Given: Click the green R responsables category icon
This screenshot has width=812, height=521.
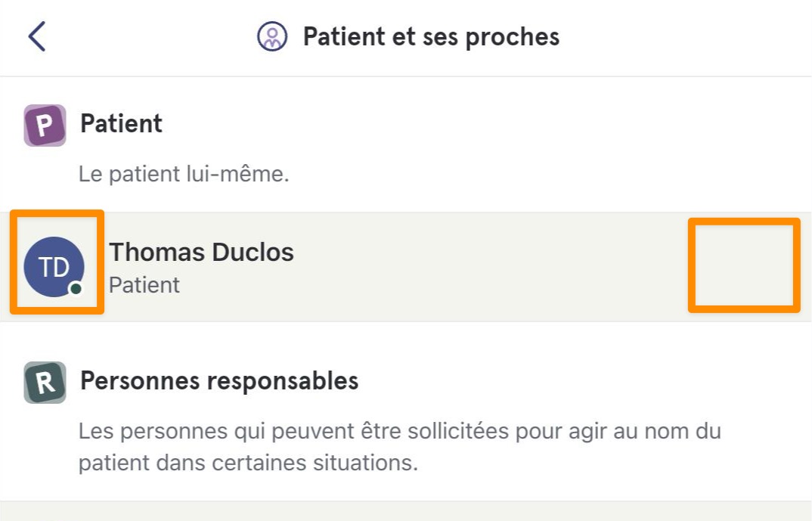Looking at the screenshot, I should coord(45,382).
